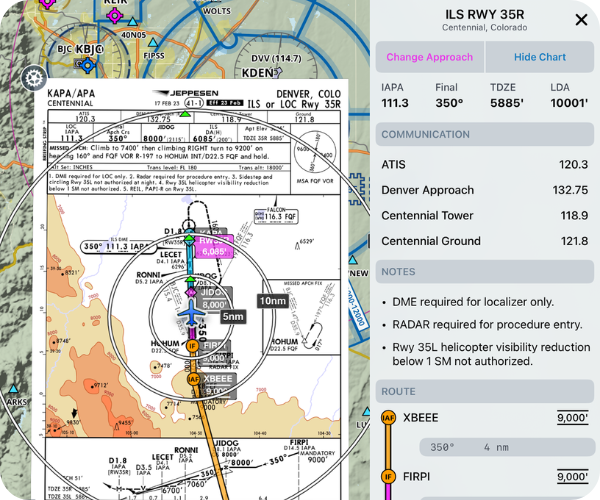Click the ILS RWY 35R panel title

pos(484,14)
